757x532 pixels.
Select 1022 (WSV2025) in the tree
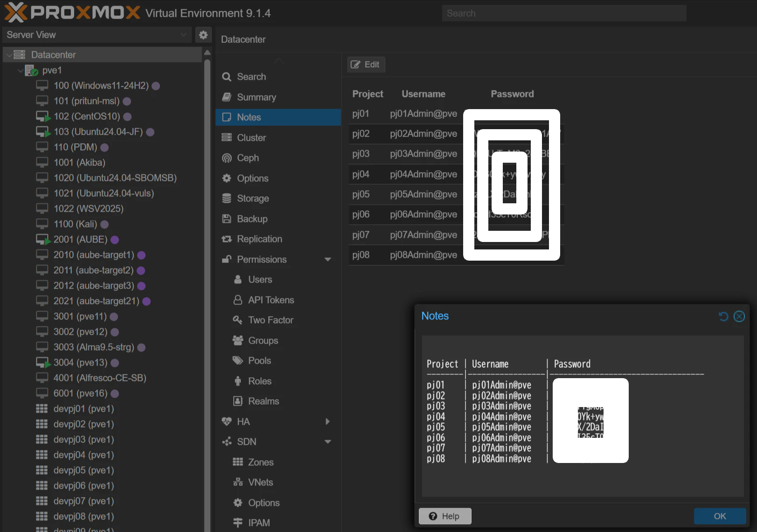tap(88, 209)
